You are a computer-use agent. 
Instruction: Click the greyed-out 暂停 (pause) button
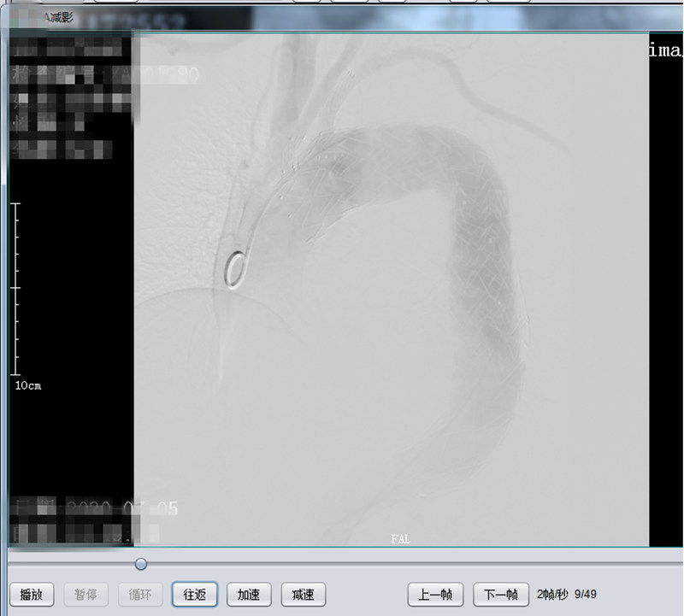coord(85,595)
